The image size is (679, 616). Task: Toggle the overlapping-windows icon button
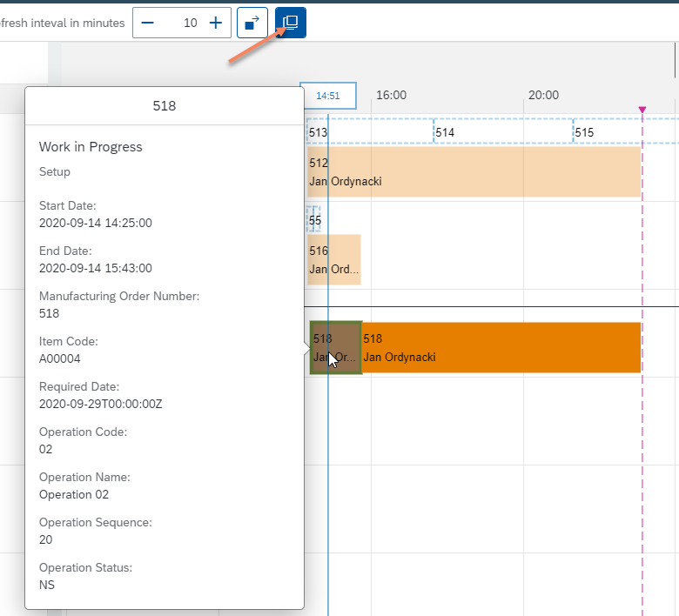tap(291, 23)
